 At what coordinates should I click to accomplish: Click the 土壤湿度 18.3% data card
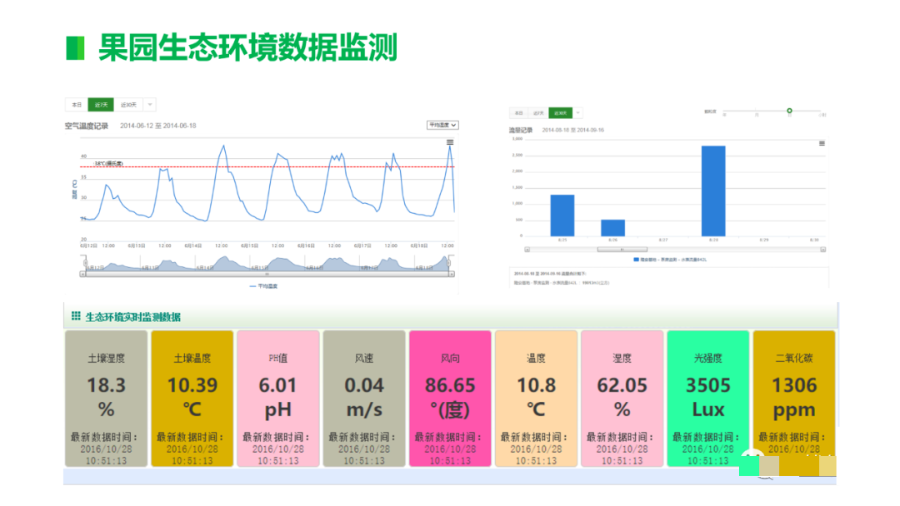[x=106, y=398]
